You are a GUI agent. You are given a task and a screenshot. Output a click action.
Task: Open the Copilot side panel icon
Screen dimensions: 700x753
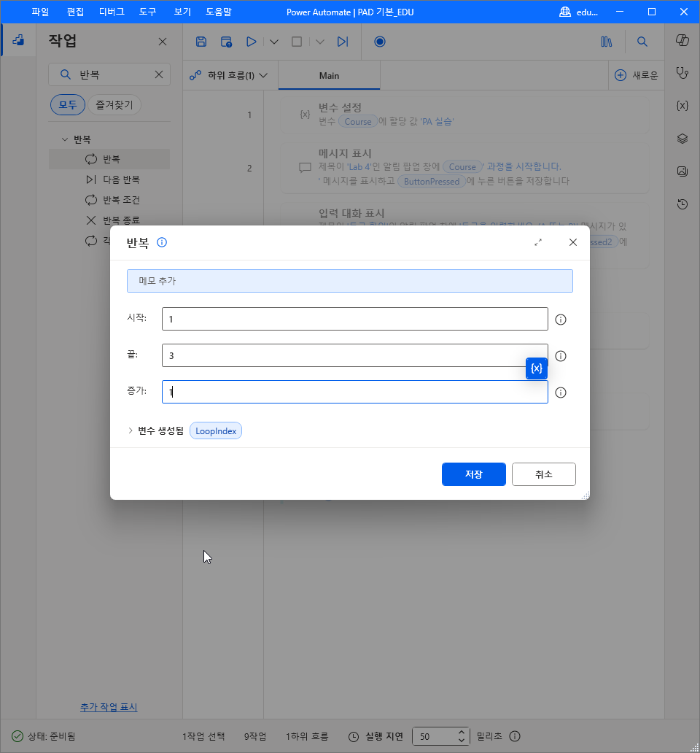tap(682, 40)
